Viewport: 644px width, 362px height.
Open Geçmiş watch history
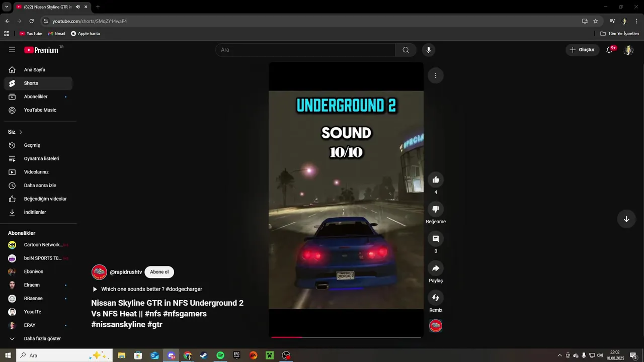(x=38, y=145)
